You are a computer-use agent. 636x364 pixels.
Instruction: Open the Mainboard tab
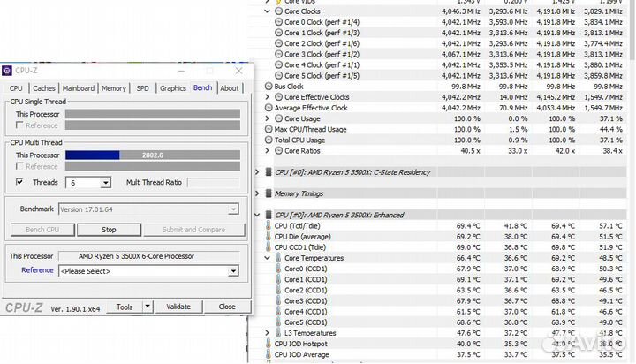click(x=79, y=88)
